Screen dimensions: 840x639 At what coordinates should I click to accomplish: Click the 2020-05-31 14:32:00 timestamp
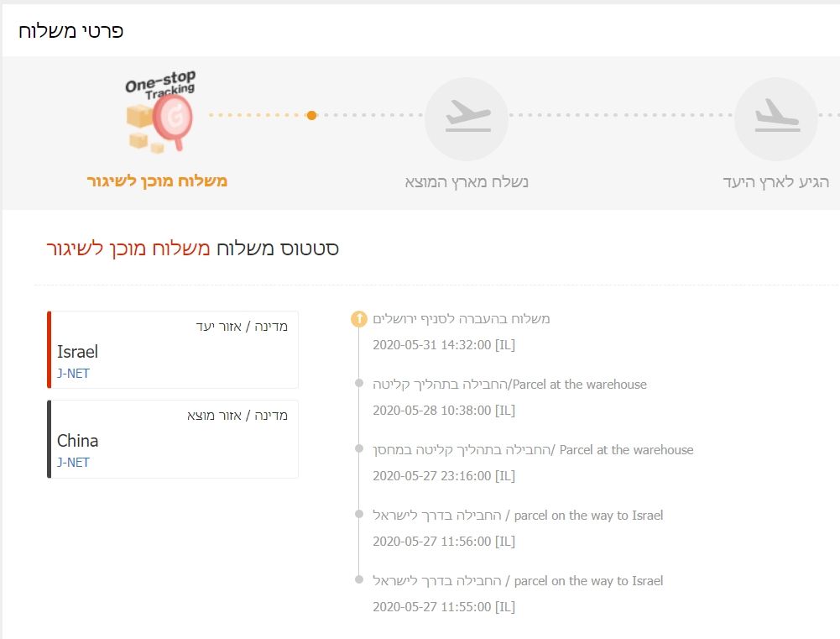pyautogui.click(x=443, y=344)
